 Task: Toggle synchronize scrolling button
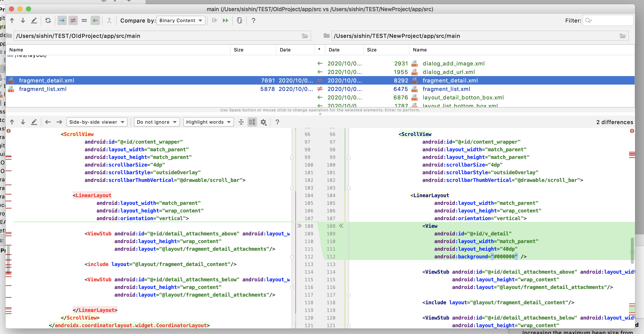click(252, 122)
